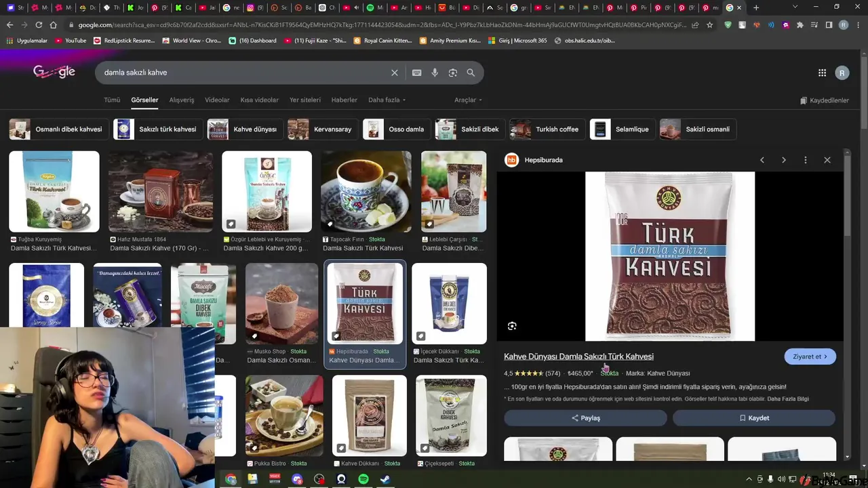Screen dimensions: 868x488
Task: Open Google logo home link
Action: (54, 72)
